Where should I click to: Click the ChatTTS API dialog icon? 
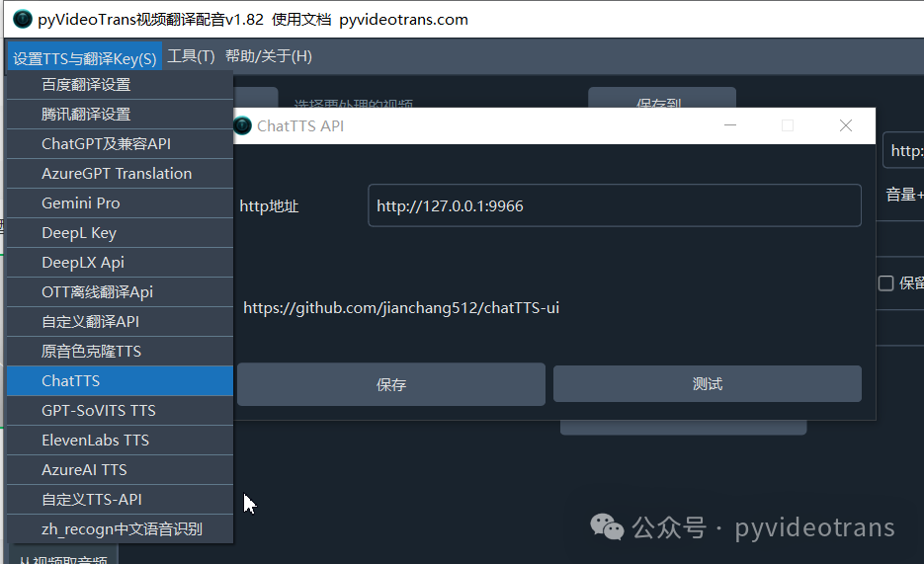point(242,125)
